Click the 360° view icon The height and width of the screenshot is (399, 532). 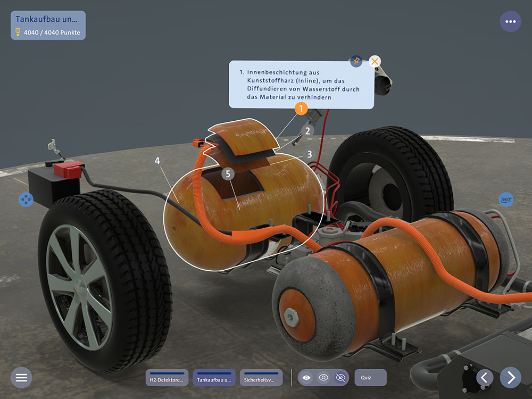tap(506, 199)
